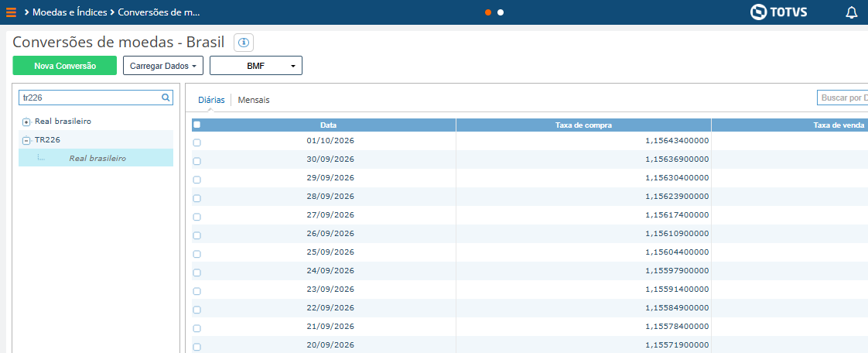Click the rate 1,15643400000
868x353 pixels.
click(677, 141)
